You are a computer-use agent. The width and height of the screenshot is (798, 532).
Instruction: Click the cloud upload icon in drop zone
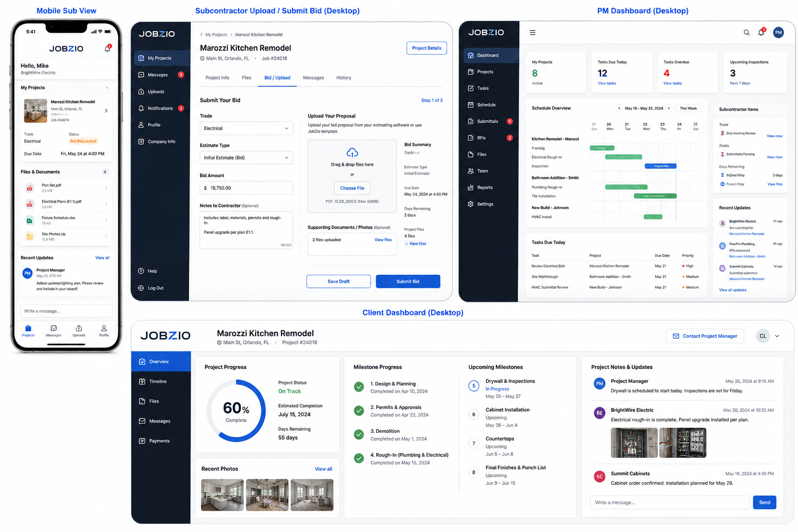[352, 153]
